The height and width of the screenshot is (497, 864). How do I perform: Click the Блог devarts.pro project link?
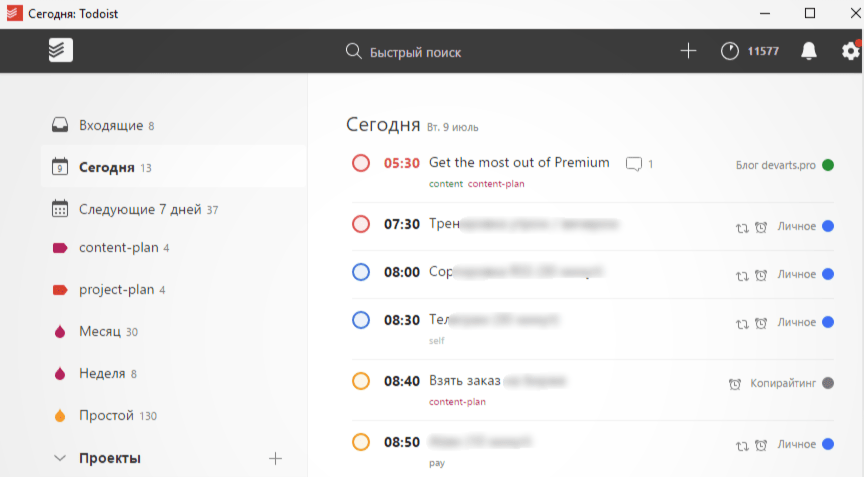coord(775,165)
